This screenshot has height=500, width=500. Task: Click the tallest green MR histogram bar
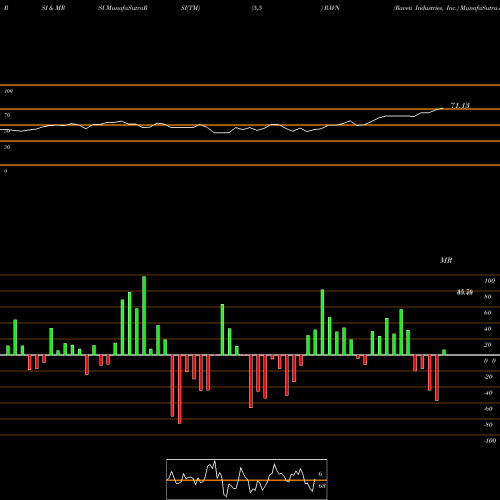pyautogui.click(x=144, y=315)
